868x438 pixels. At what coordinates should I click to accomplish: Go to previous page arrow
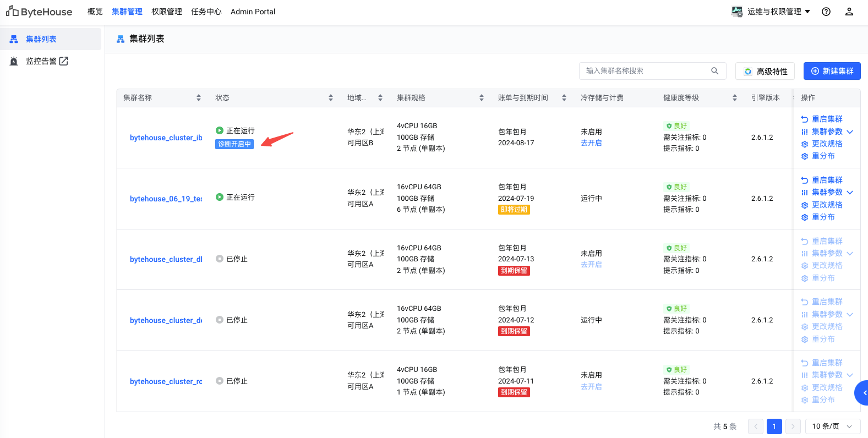756,426
